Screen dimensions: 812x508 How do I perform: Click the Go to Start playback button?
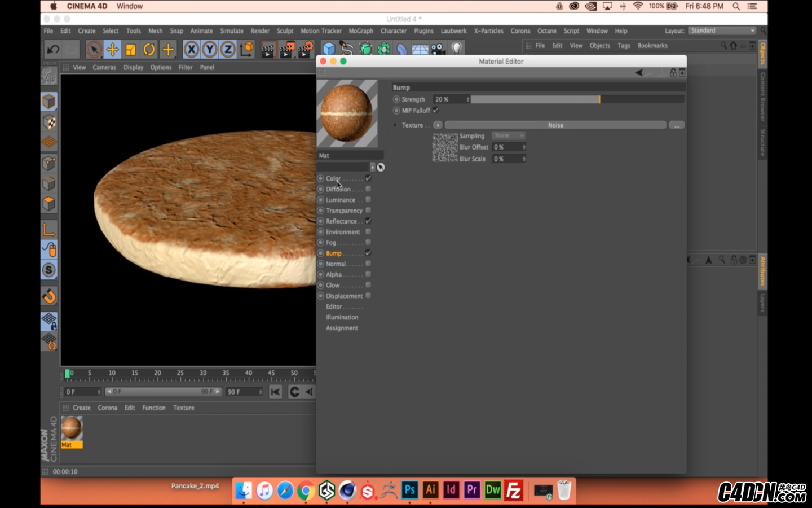click(x=275, y=392)
